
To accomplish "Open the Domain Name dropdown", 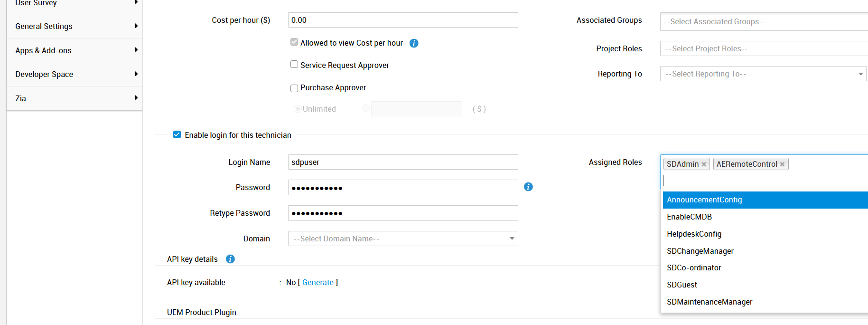I will tap(402, 239).
